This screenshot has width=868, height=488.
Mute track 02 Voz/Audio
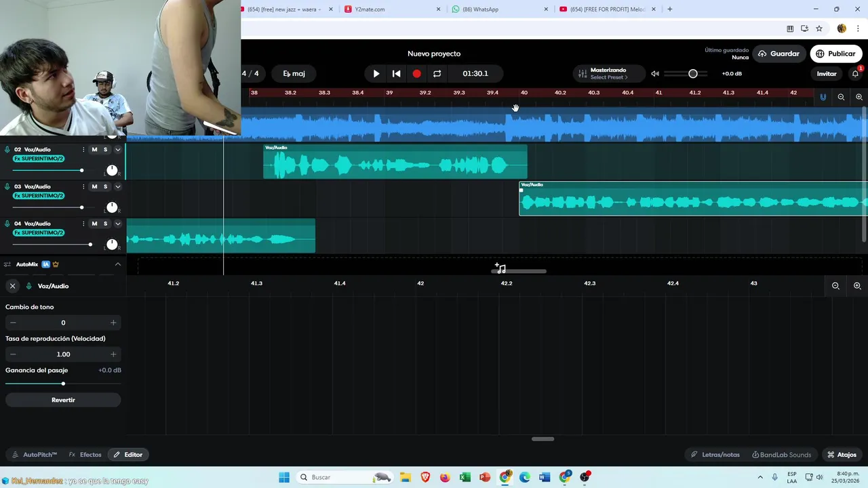click(x=94, y=149)
